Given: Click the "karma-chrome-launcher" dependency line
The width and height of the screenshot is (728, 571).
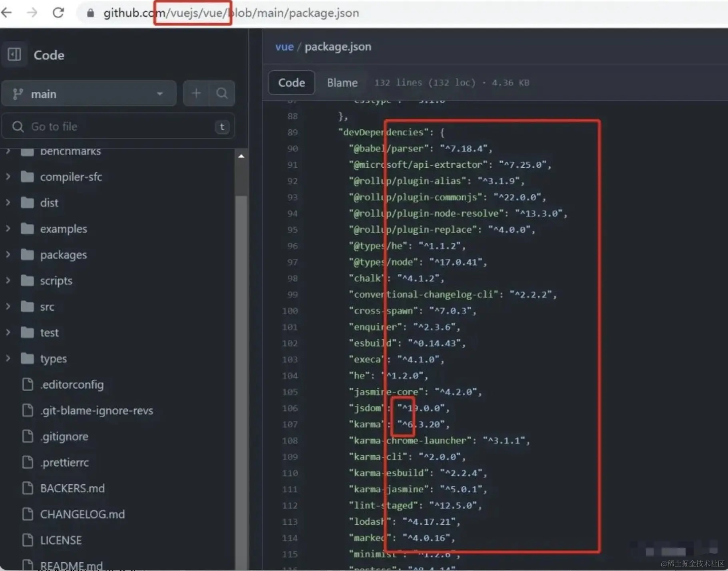Looking at the screenshot, I should pos(440,441).
